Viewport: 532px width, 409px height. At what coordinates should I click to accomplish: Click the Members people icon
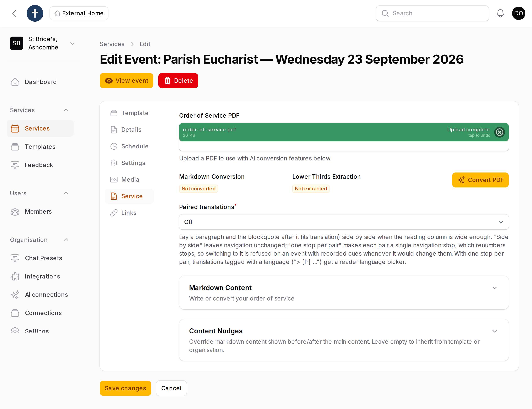coord(15,212)
